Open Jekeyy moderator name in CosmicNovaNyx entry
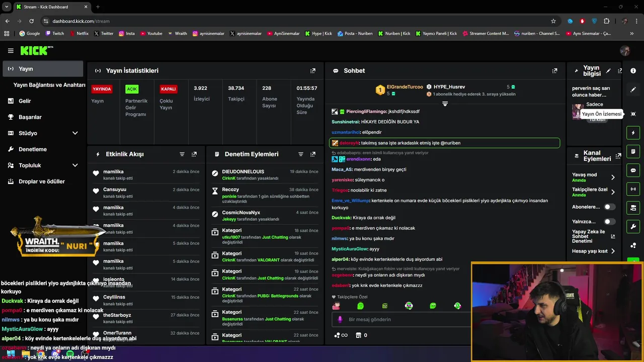Viewport: 644px width, 362px height. click(229, 219)
